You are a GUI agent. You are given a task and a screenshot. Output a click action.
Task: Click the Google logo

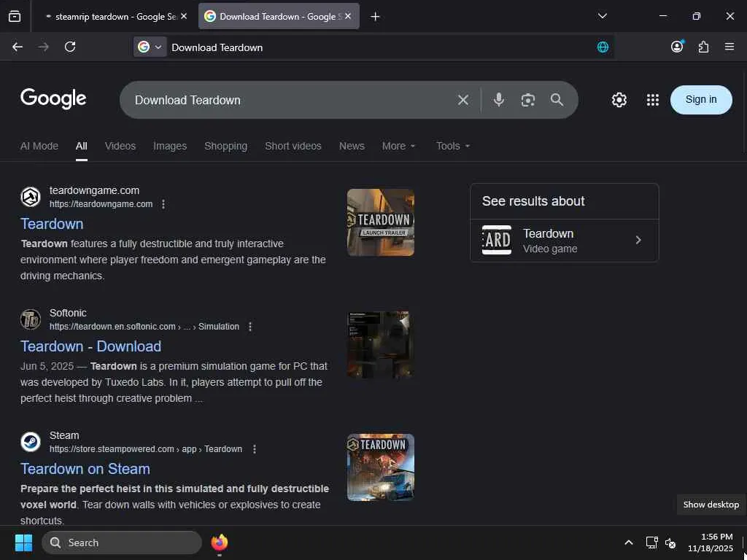click(x=53, y=98)
